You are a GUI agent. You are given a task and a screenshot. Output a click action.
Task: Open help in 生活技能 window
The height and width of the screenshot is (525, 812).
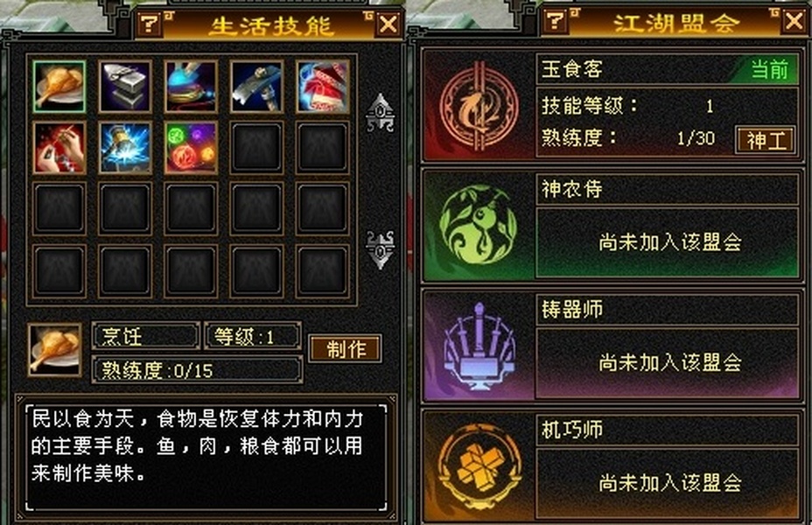pyautogui.click(x=150, y=24)
